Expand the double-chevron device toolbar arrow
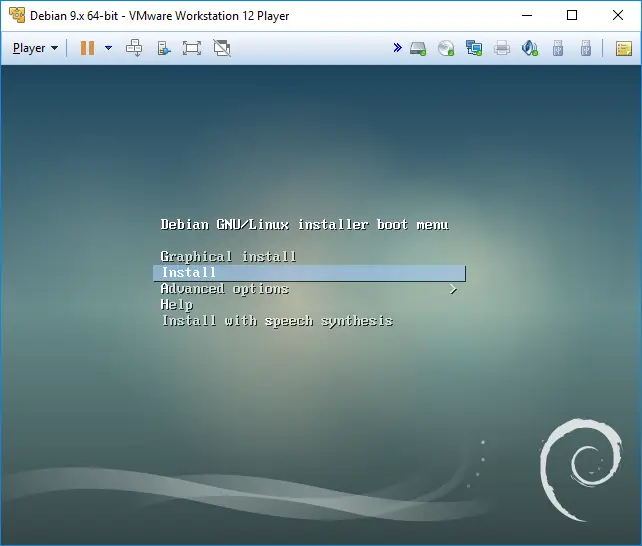The width and height of the screenshot is (642, 546). pos(397,48)
